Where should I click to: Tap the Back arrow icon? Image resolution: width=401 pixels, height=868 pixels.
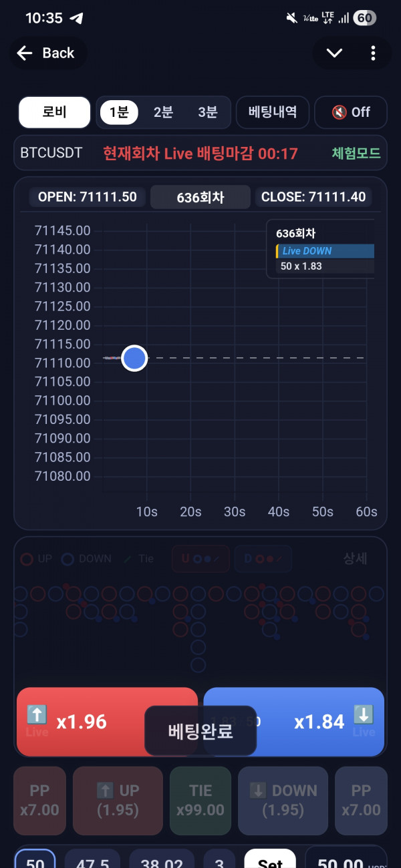(25, 53)
